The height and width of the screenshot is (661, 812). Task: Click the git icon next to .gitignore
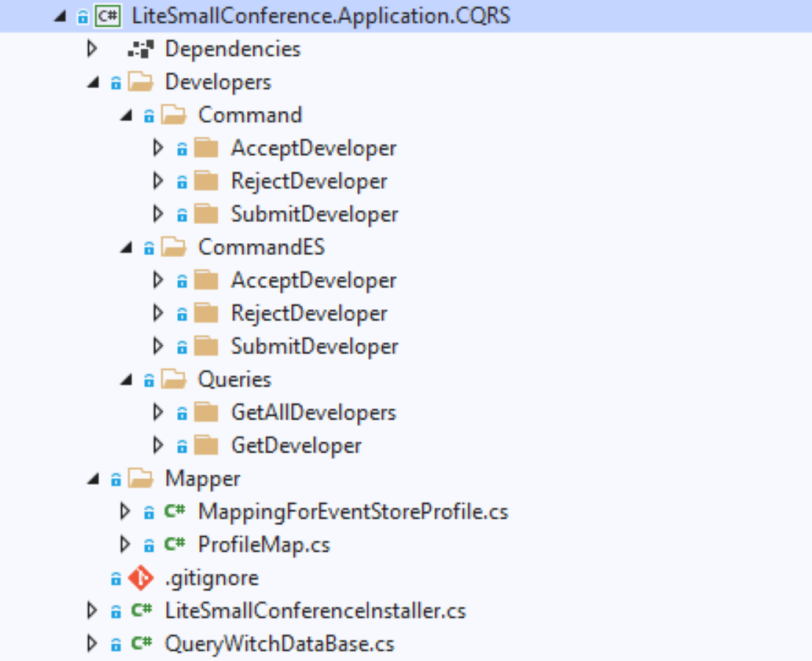(141, 578)
